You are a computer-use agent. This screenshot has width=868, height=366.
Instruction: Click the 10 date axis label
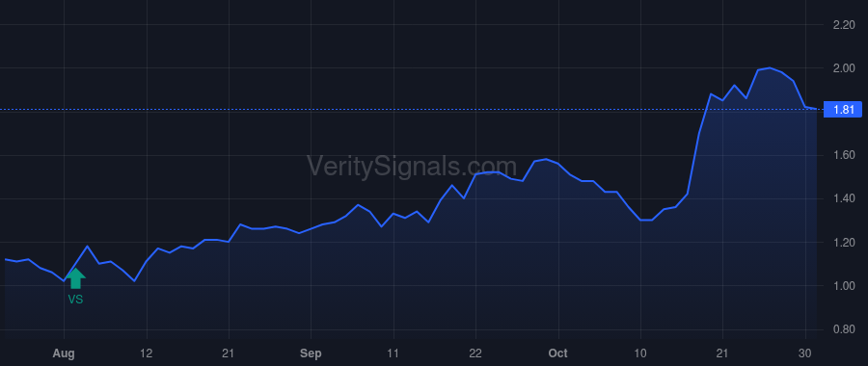coord(640,353)
